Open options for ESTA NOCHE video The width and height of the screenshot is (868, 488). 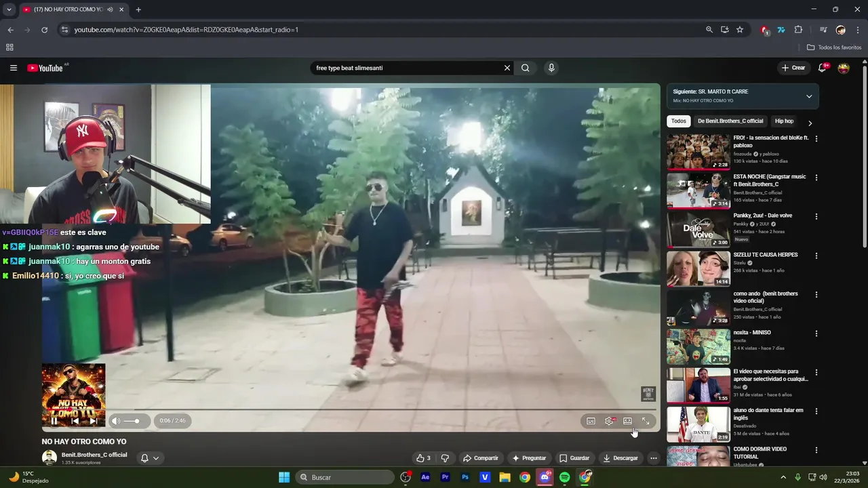(x=816, y=178)
